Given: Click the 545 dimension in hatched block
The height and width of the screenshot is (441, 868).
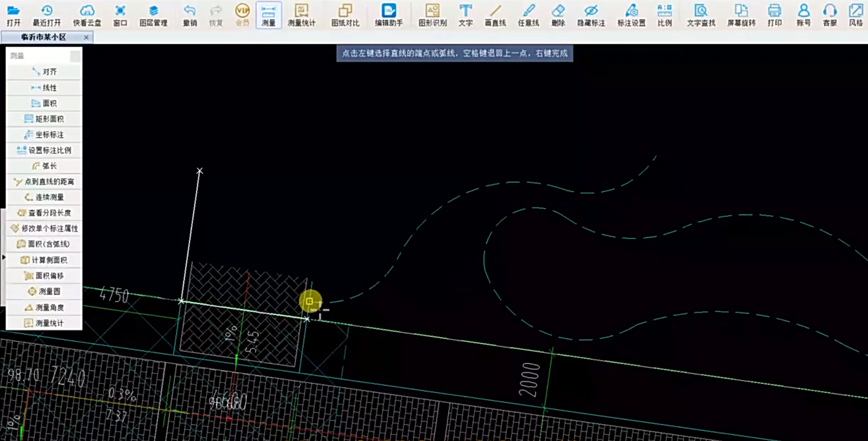Looking at the screenshot, I should click(253, 342).
